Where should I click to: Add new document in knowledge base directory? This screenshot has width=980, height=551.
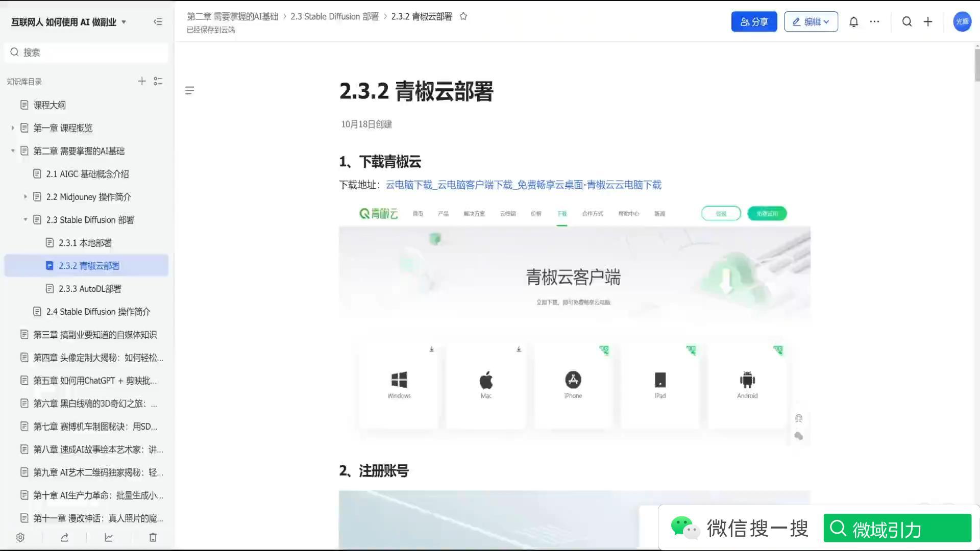coord(142,81)
